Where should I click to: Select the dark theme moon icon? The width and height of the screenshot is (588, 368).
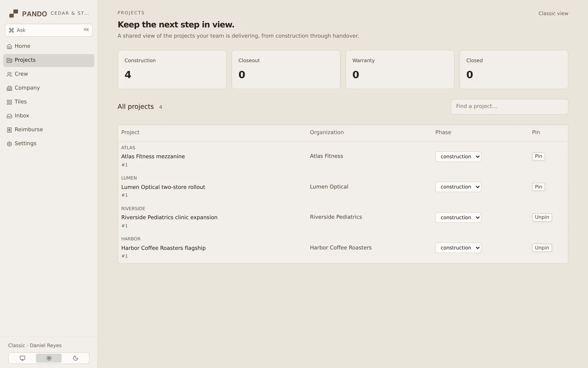pyautogui.click(x=75, y=358)
